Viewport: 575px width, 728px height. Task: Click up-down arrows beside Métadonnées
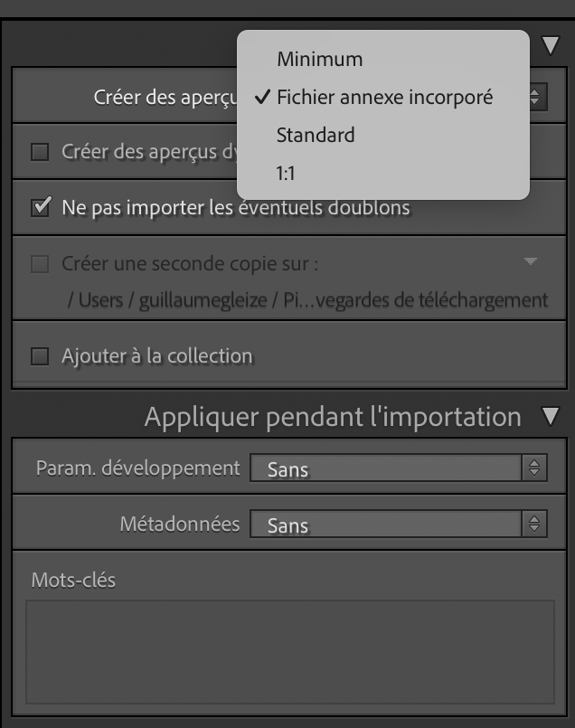click(534, 525)
